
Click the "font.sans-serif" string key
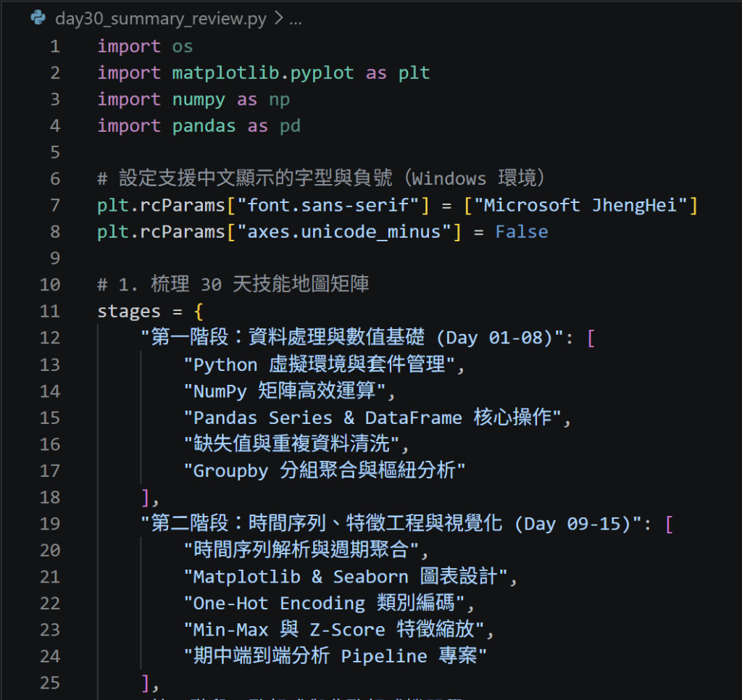coord(328,205)
